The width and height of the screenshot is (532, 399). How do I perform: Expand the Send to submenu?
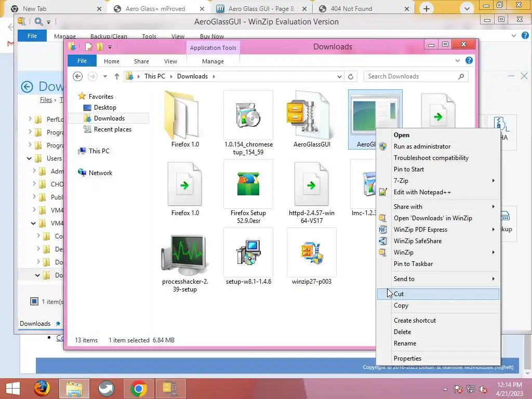494,279
